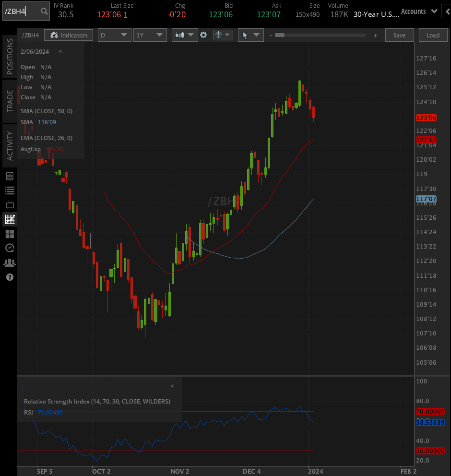Click the symbol search magnifier icon
This screenshot has height=476, width=451.
(x=44, y=11)
